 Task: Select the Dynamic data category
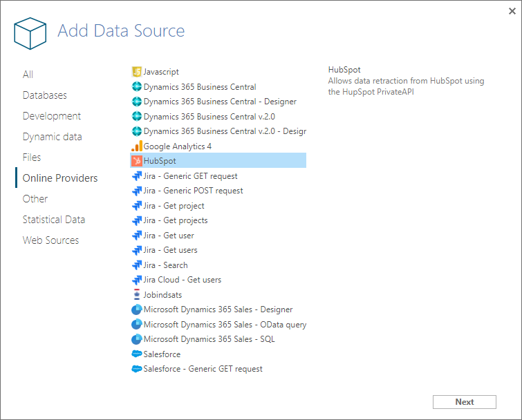coord(53,137)
